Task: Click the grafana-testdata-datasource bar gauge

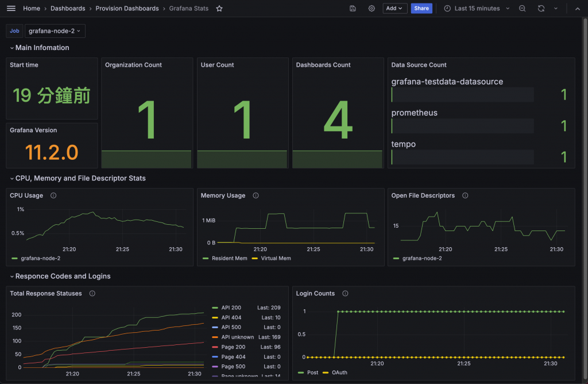Action: 462,95
